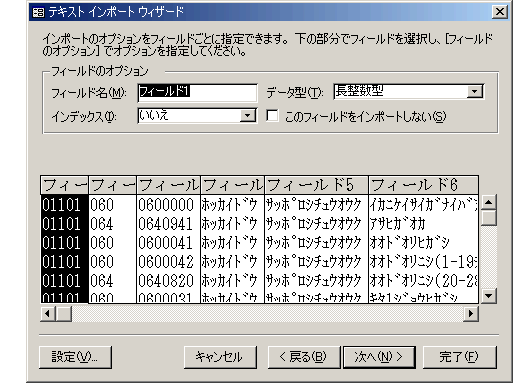The image size is (513, 383).
Task: Select the second column header above 060
Action: 112,185
